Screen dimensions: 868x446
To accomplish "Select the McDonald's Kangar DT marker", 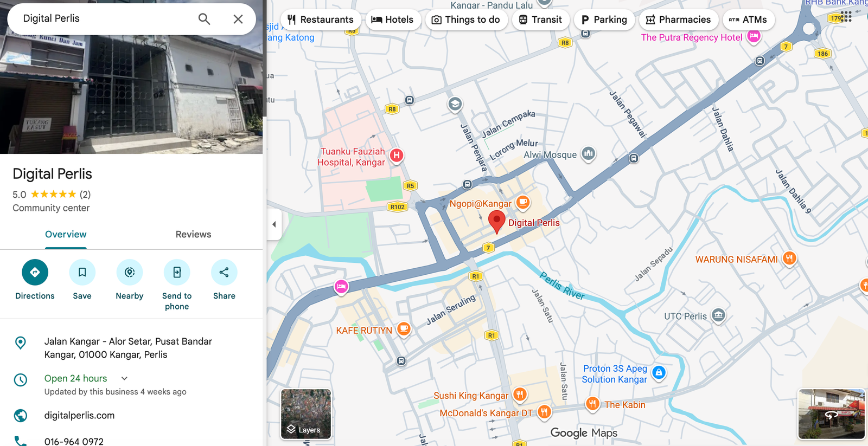I will click(x=544, y=412).
